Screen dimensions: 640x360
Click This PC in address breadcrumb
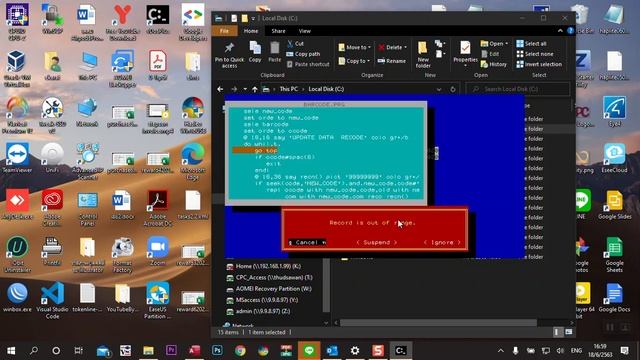[x=289, y=89]
